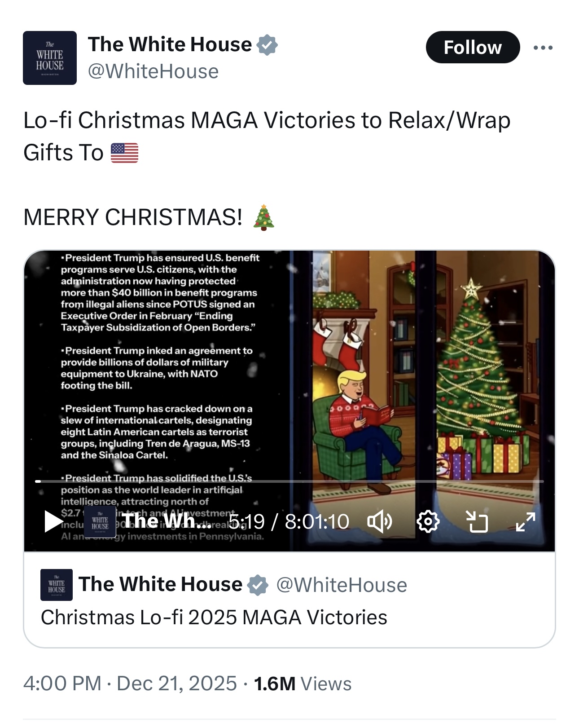Open video settings with the gear icon
Screen dimensions: 579x728
(x=428, y=521)
